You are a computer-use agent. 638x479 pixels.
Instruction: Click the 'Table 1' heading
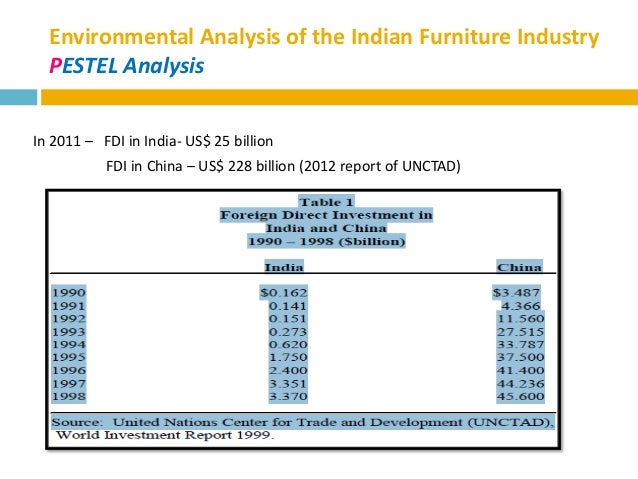[326, 202]
